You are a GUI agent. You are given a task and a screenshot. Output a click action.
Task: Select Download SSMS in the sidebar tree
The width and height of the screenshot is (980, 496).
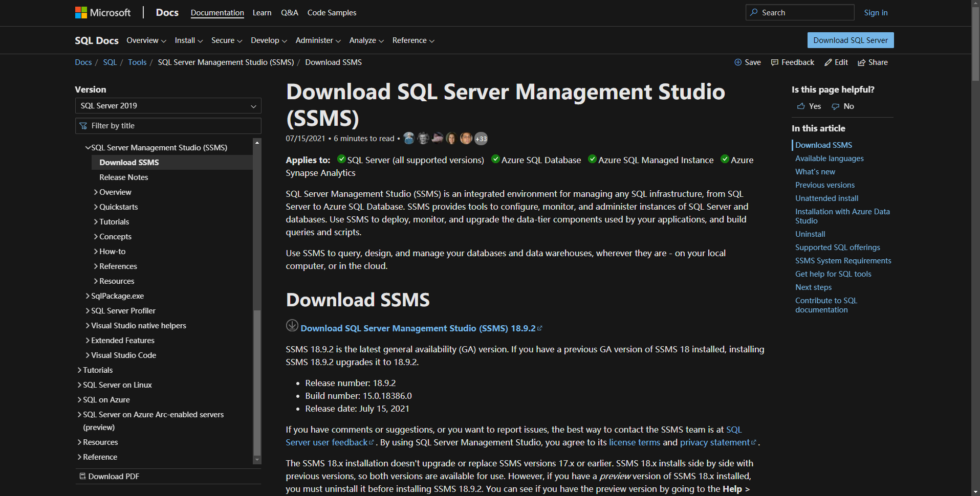click(172, 163)
